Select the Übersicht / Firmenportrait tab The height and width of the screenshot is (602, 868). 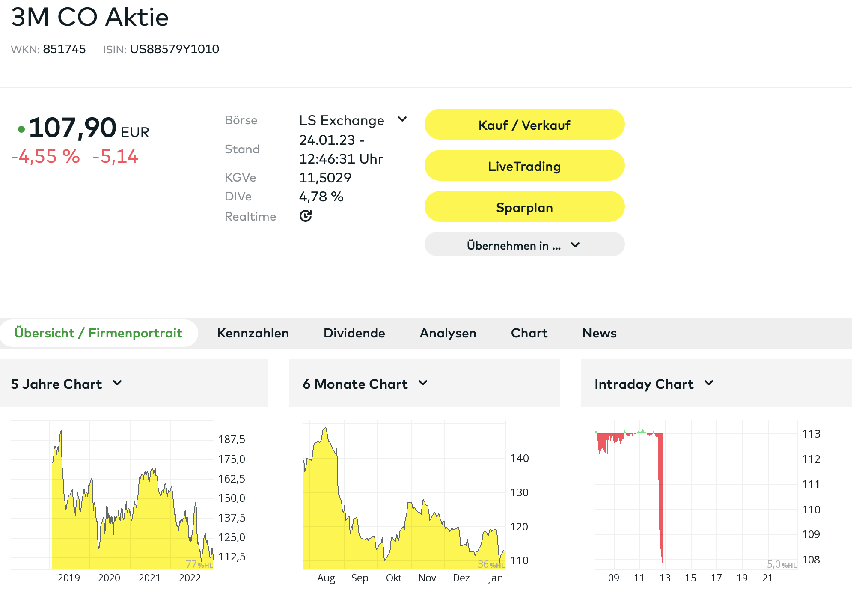98,333
